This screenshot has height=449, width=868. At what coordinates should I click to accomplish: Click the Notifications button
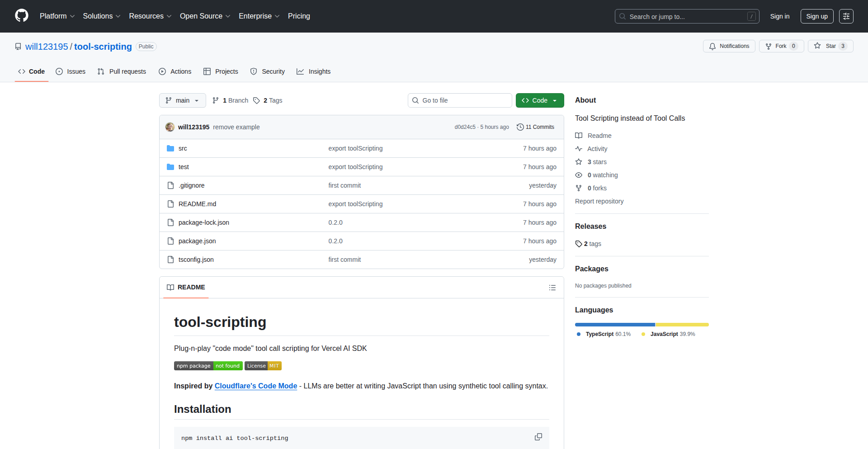coord(729,46)
